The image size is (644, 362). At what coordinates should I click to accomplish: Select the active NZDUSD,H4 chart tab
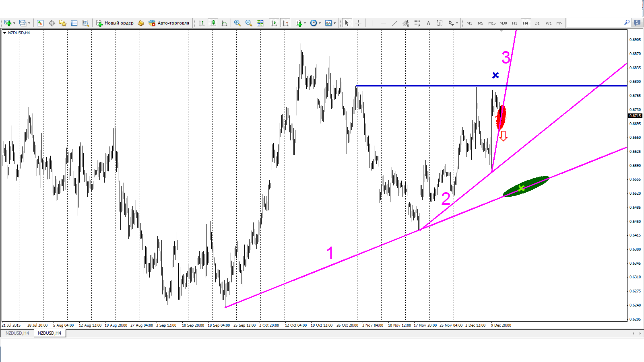(x=50, y=333)
